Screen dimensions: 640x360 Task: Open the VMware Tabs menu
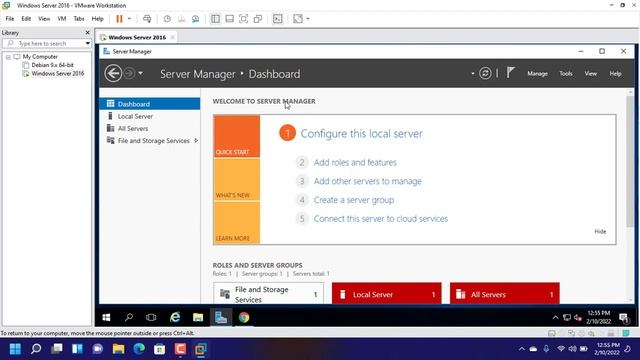pyautogui.click(x=79, y=19)
